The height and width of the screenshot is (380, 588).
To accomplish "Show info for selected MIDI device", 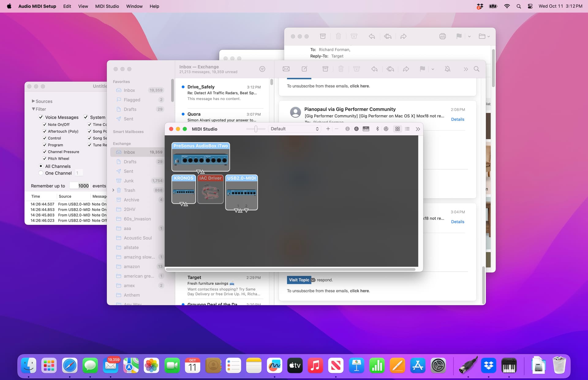I will [348, 129].
